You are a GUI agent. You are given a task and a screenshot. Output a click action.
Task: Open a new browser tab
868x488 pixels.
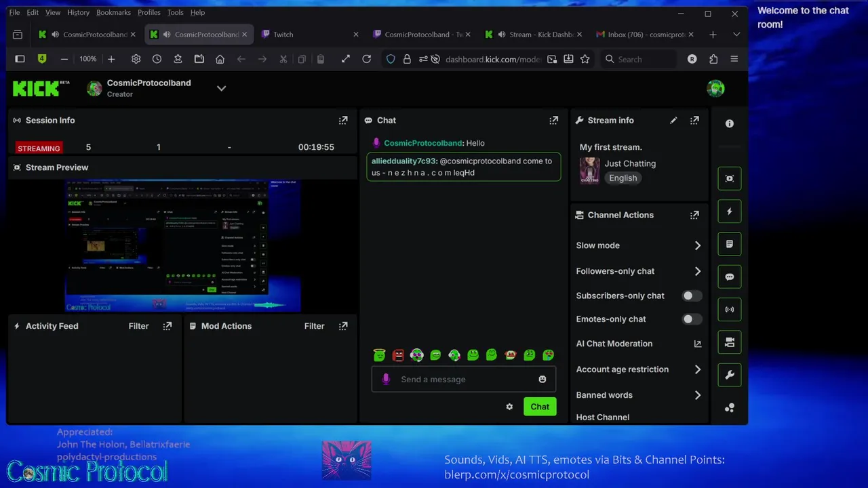coord(713,35)
